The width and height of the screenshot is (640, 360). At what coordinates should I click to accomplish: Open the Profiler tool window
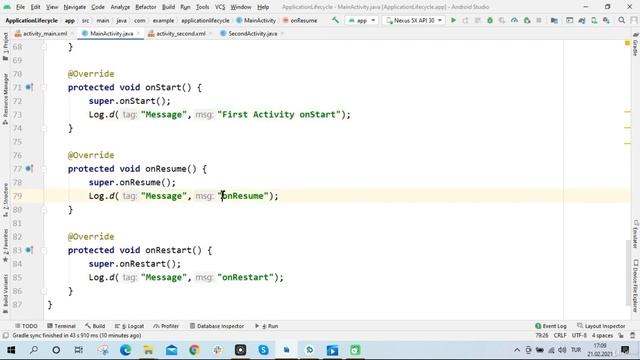click(x=166, y=326)
